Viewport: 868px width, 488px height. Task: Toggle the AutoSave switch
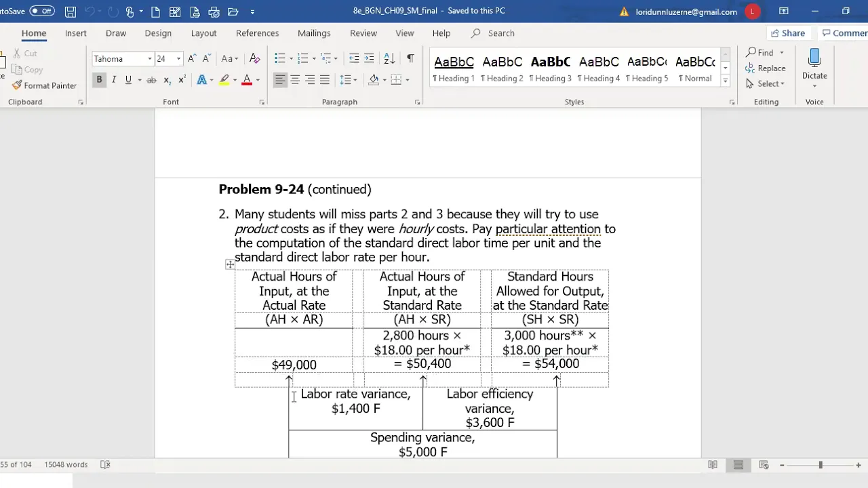point(42,11)
